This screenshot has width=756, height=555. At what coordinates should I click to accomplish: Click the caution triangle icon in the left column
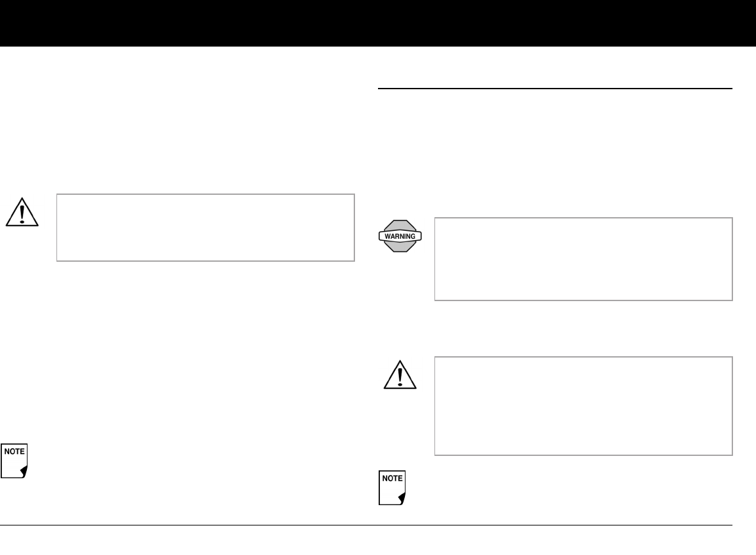tap(22, 212)
